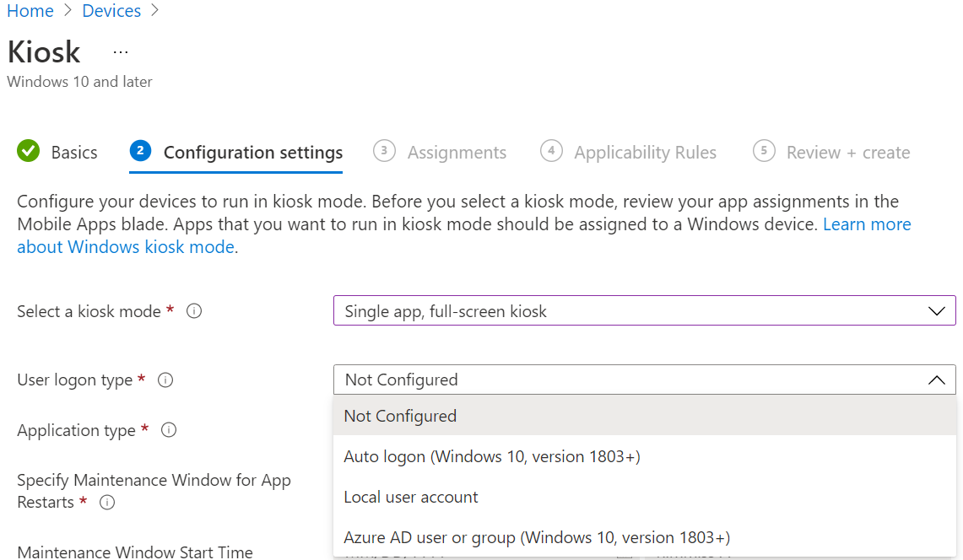Expand the Select a kiosk mode dropdown

(644, 311)
